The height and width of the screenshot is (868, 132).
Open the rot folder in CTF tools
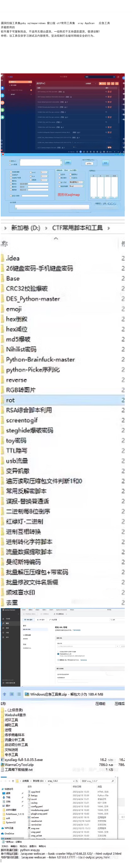(x=10, y=400)
